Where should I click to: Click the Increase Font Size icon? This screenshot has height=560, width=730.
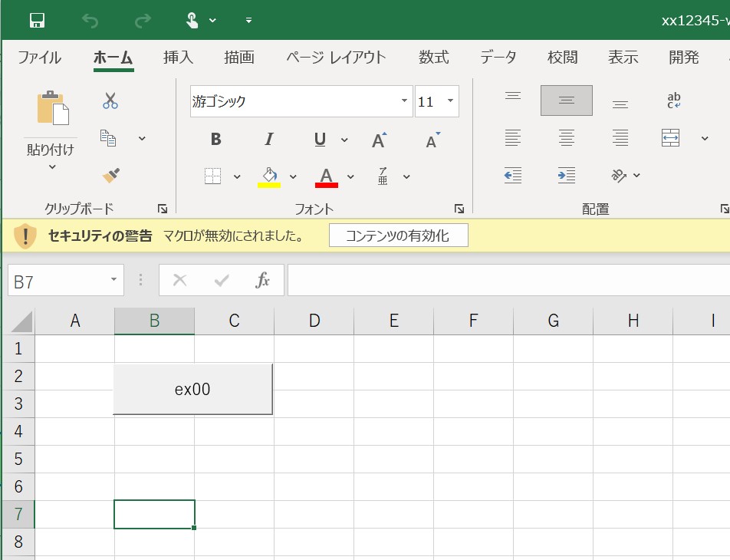click(x=379, y=140)
